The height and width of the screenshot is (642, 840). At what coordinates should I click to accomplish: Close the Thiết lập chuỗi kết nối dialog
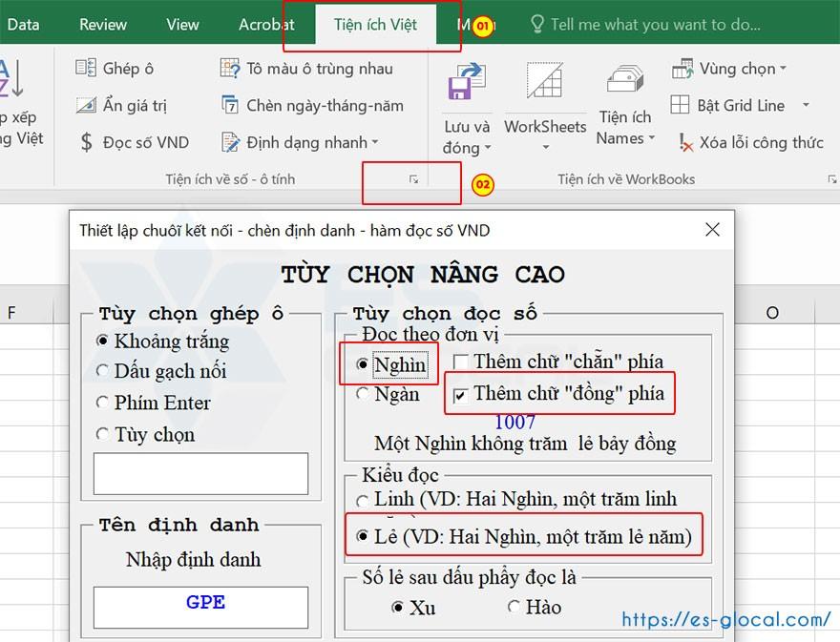[x=712, y=230]
